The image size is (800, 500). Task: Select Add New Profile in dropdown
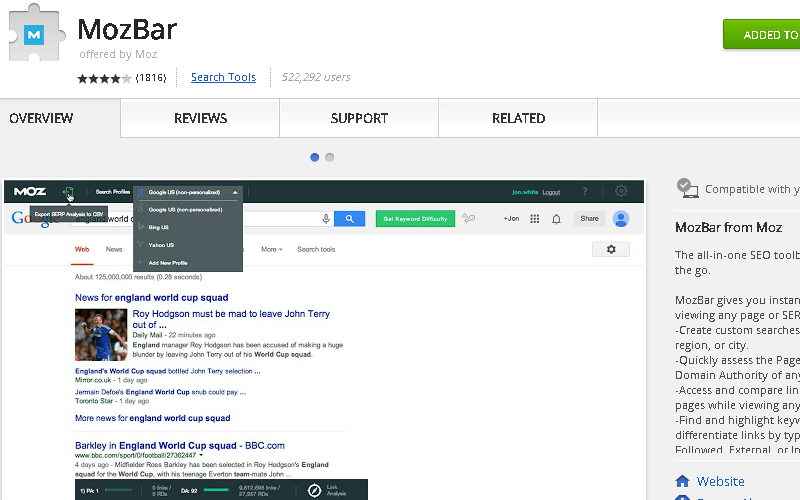[167, 263]
